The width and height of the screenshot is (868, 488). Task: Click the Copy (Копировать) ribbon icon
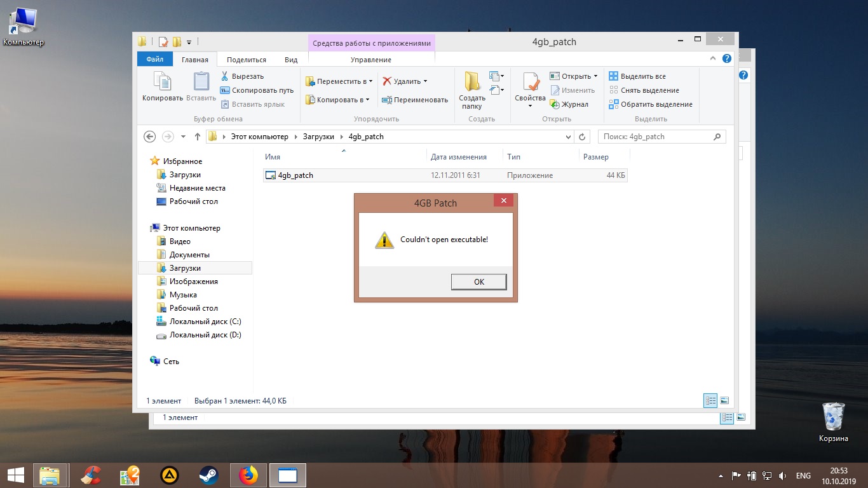tap(162, 83)
